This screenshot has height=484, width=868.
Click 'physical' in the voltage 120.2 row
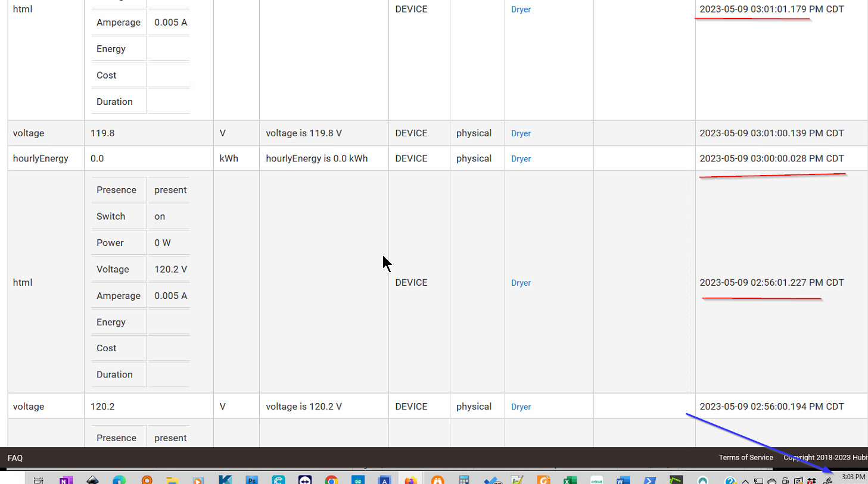click(474, 407)
